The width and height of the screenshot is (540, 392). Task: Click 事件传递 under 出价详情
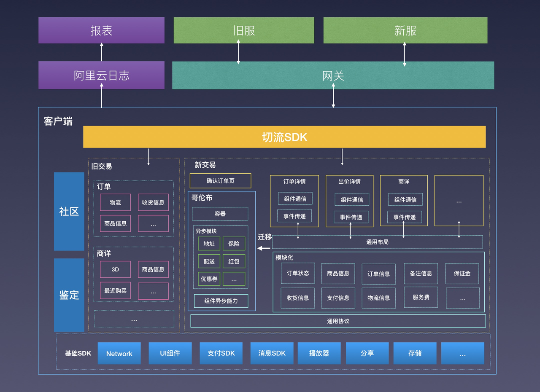(x=351, y=217)
